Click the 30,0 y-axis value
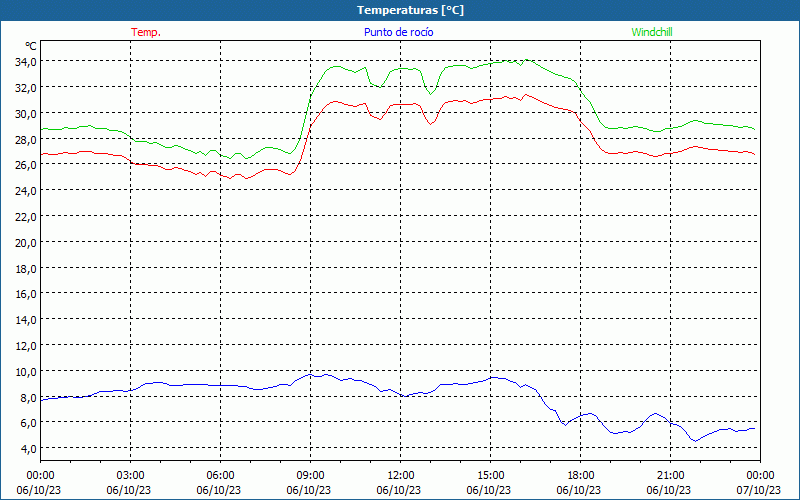The height and width of the screenshot is (500, 800). click(x=26, y=114)
